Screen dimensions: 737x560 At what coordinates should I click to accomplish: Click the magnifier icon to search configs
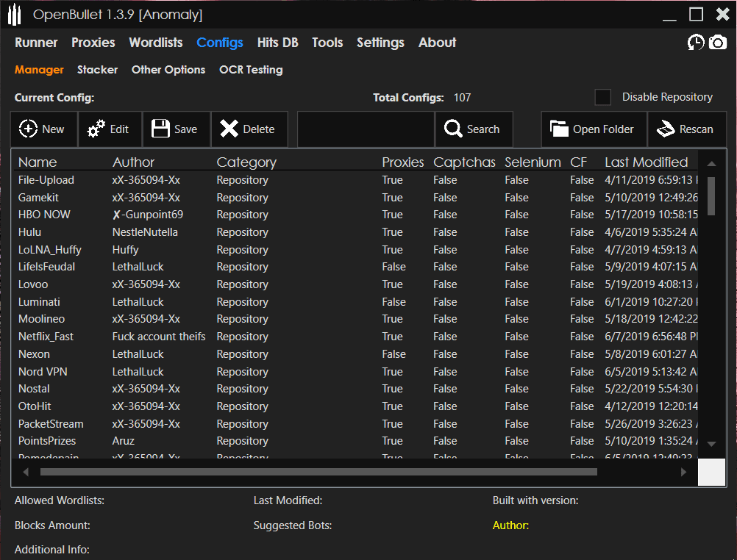[453, 129]
